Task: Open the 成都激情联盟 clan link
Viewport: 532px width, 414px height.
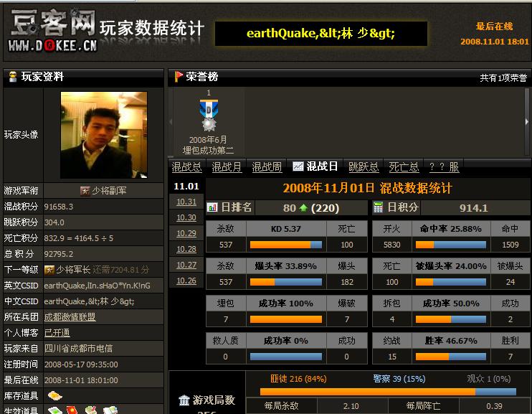Action: (x=70, y=316)
